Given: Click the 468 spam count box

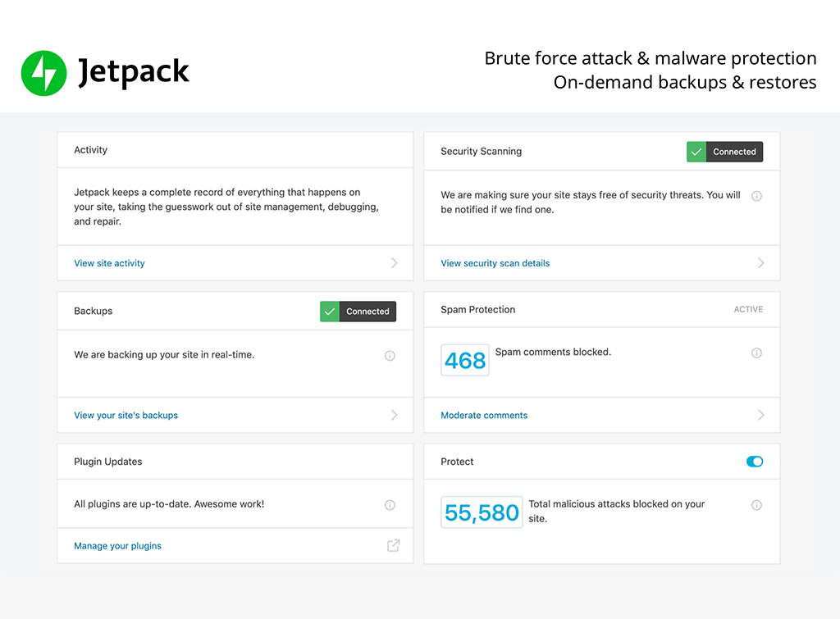Looking at the screenshot, I should coord(465,361).
